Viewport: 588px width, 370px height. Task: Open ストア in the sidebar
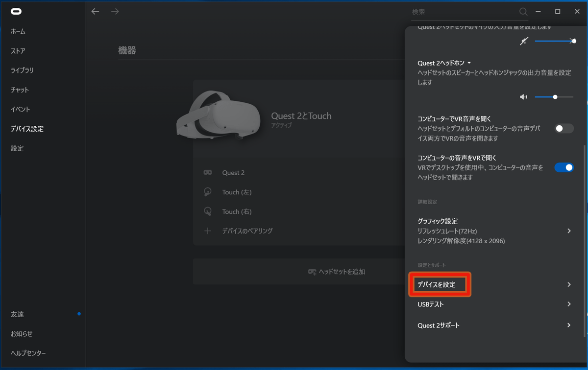pyautogui.click(x=18, y=51)
